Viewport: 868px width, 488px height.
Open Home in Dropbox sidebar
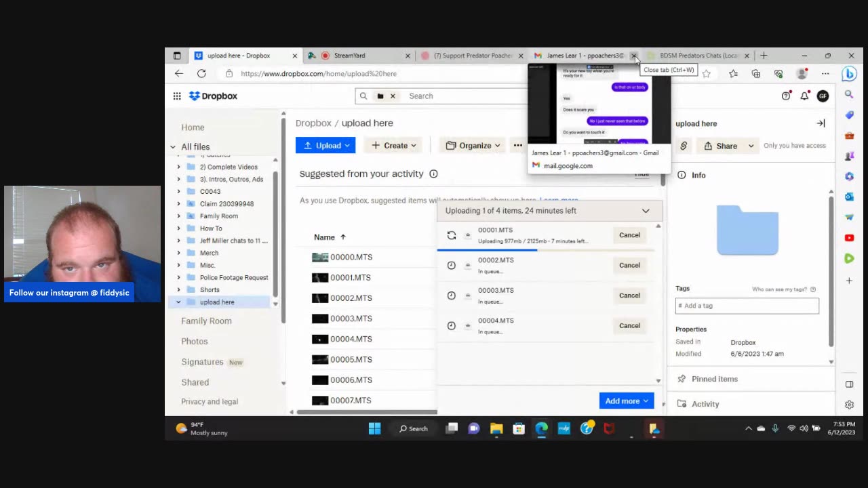pyautogui.click(x=193, y=127)
